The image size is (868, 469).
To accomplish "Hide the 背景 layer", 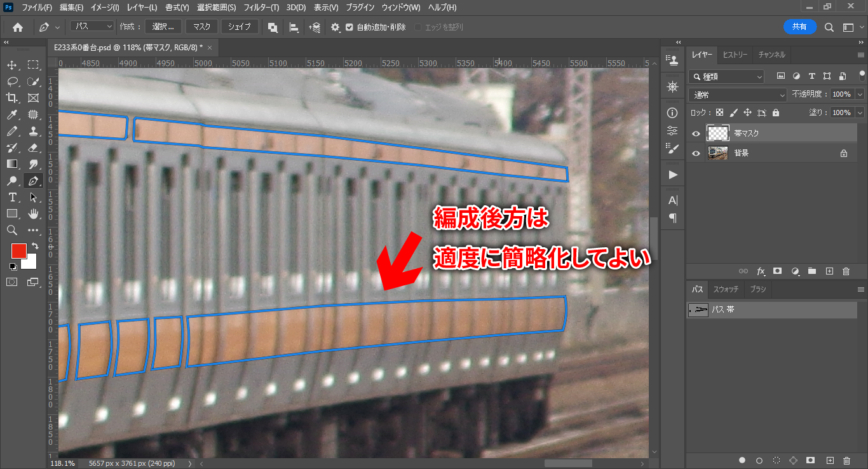I will click(x=696, y=153).
